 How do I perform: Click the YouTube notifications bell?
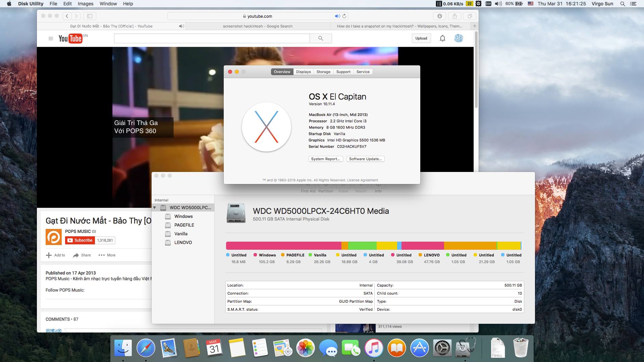point(442,38)
